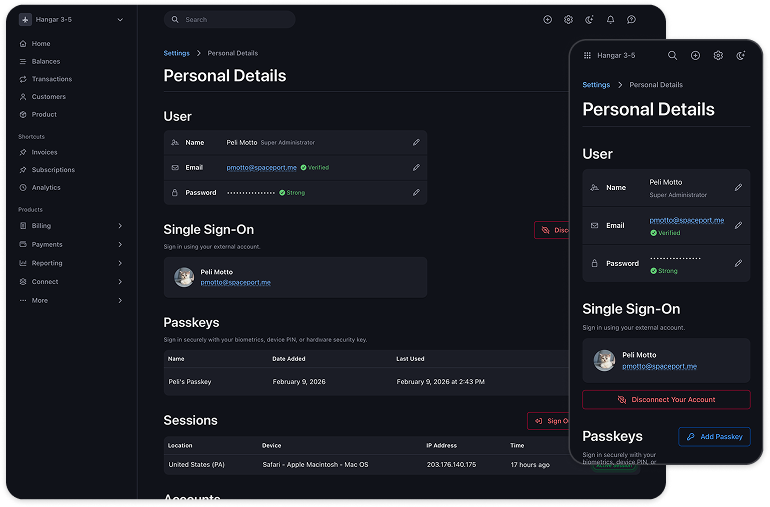Click the Last Used column header
The height and width of the screenshot is (507, 770).
click(410, 359)
